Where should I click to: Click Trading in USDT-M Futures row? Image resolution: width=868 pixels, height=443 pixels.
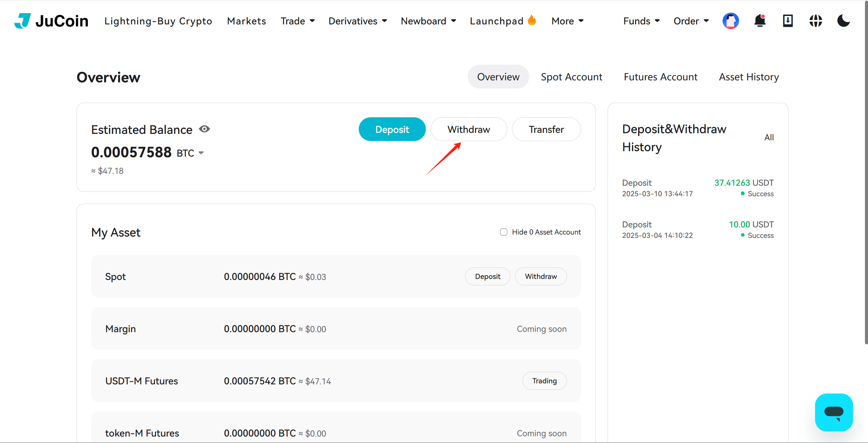545,381
